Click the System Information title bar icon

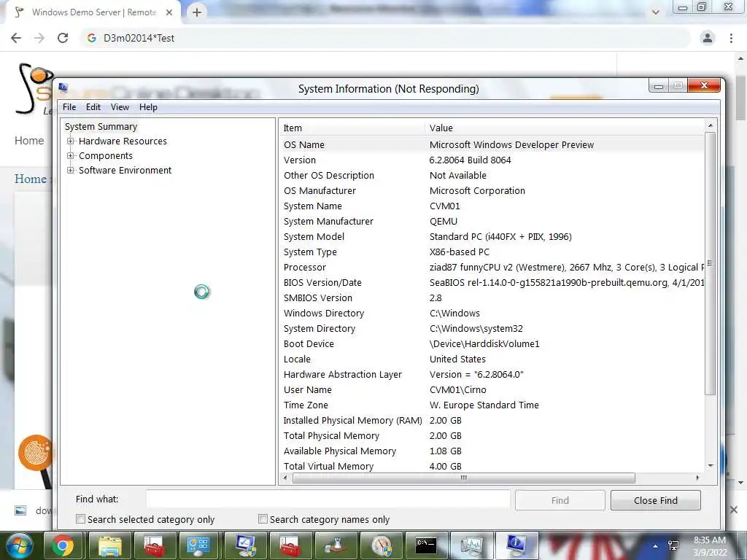(x=63, y=87)
